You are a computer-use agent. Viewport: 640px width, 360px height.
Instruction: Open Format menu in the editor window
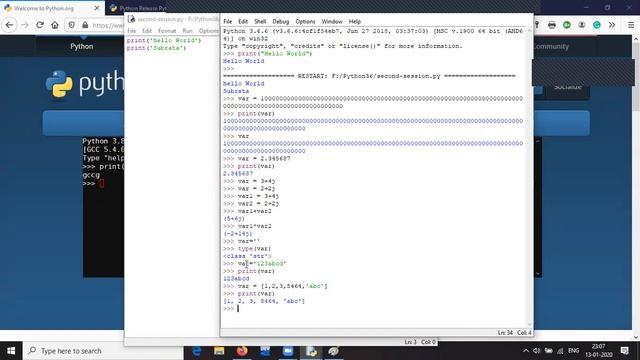(167, 31)
